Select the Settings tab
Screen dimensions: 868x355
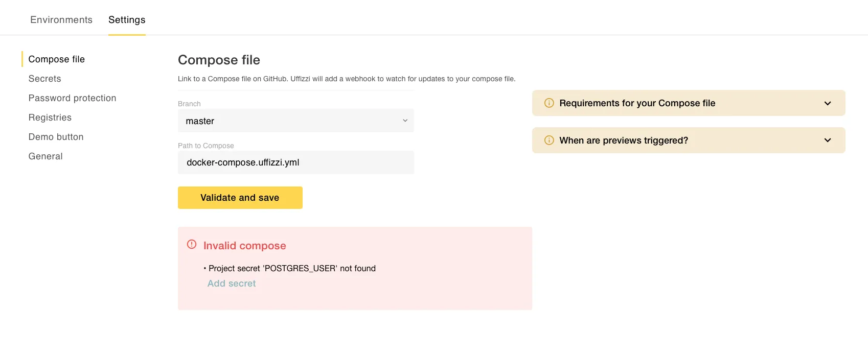point(127,20)
